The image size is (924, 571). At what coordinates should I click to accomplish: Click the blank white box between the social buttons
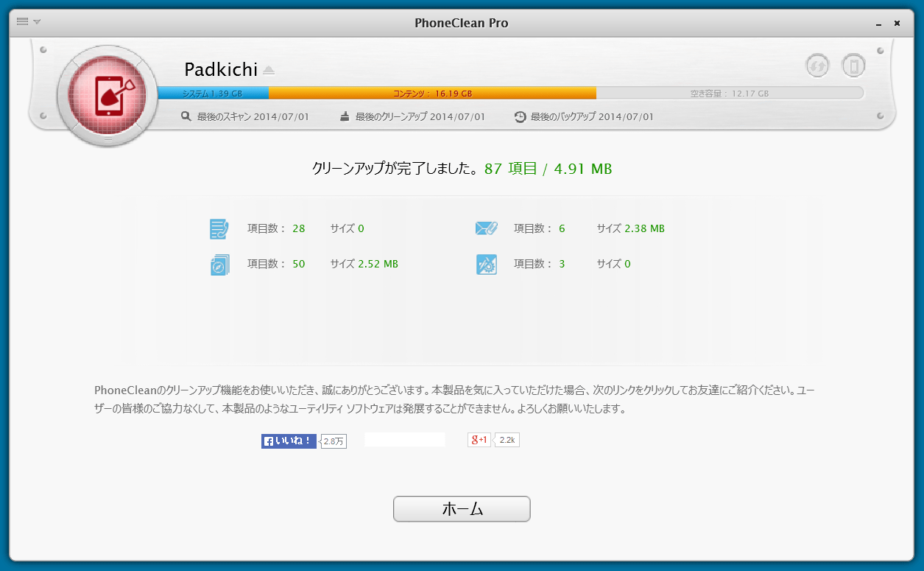405,440
